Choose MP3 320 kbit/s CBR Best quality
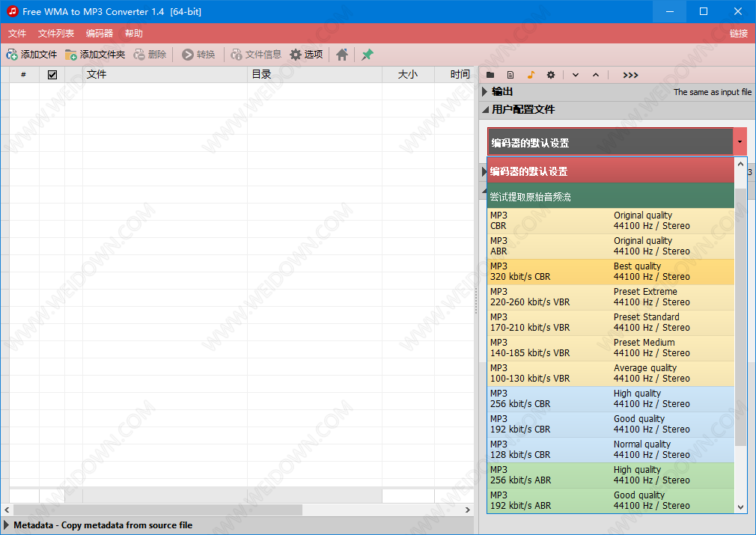The height and width of the screenshot is (535, 756). coord(610,272)
